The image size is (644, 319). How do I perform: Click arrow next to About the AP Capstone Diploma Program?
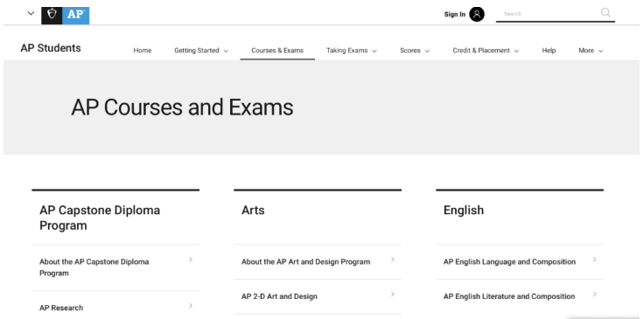point(191,260)
